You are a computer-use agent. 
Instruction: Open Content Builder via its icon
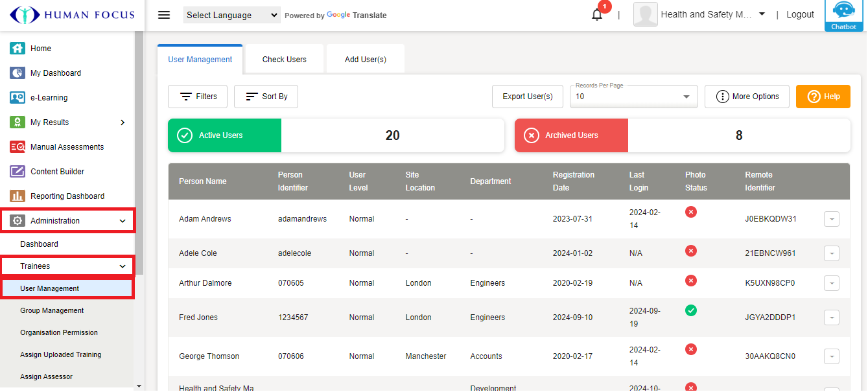point(18,172)
